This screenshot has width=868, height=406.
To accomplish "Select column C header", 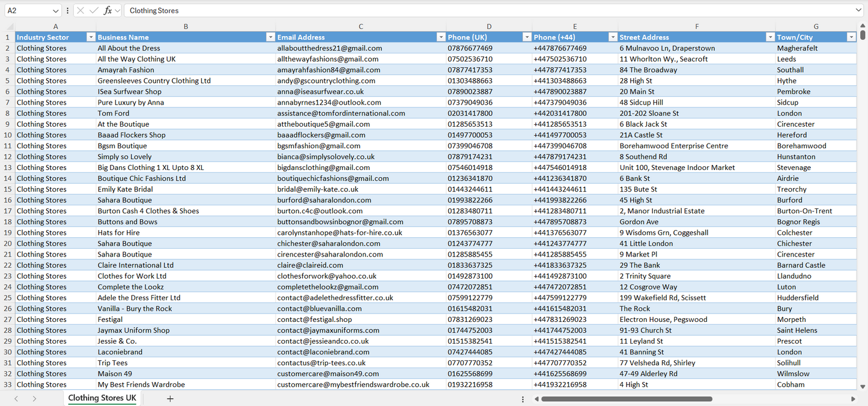I will click(361, 26).
